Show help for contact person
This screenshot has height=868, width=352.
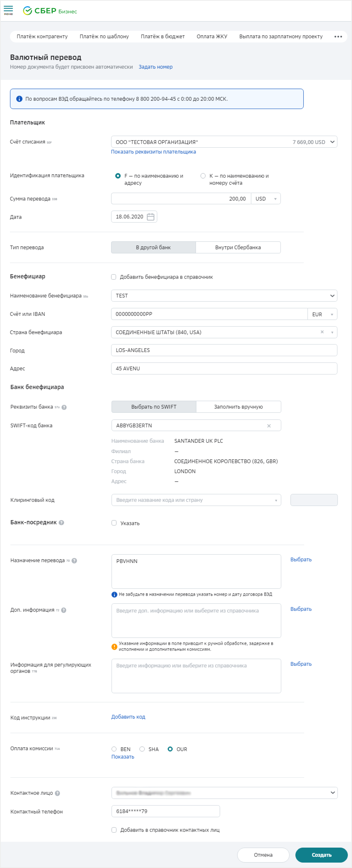58,793
